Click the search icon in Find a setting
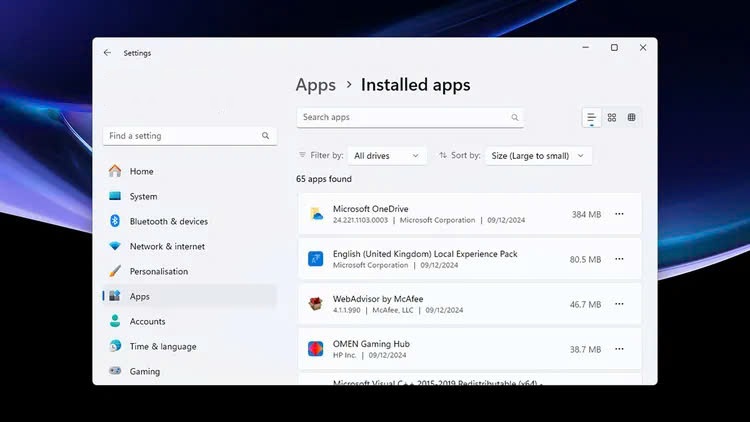The height and width of the screenshot is (422, 750). [x=266, y=136]
